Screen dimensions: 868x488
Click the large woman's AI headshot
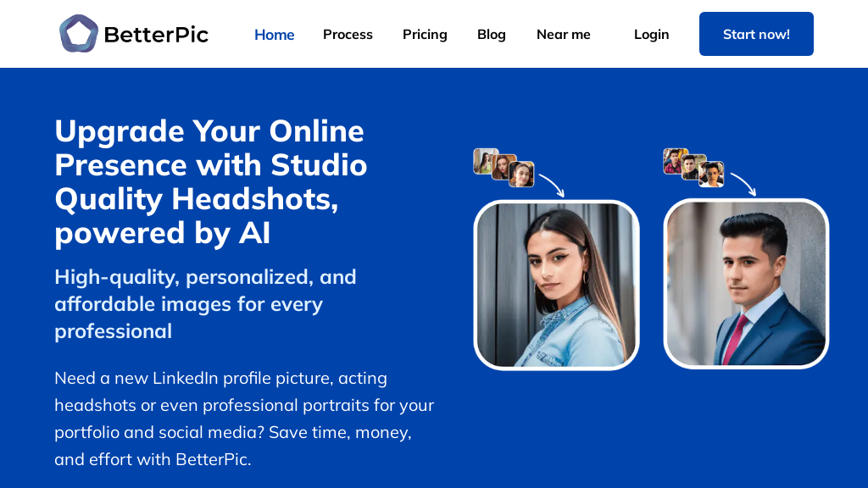[556, 285]
